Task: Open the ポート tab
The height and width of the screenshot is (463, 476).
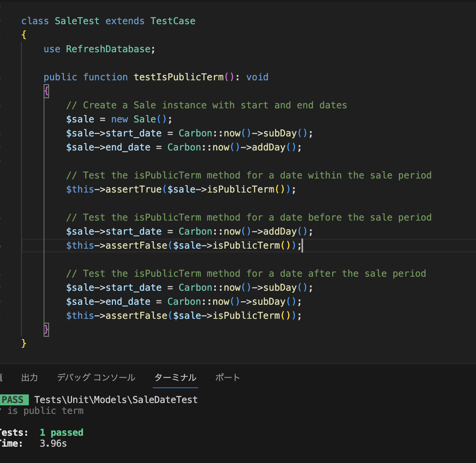Action: pyautogui.click(x=227, y=377)
